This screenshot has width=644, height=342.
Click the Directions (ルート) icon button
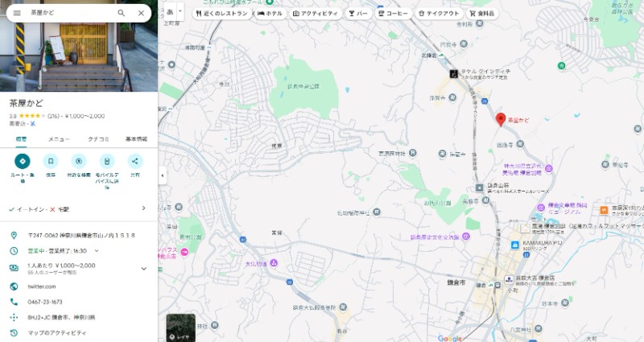(x=23, y=161)
